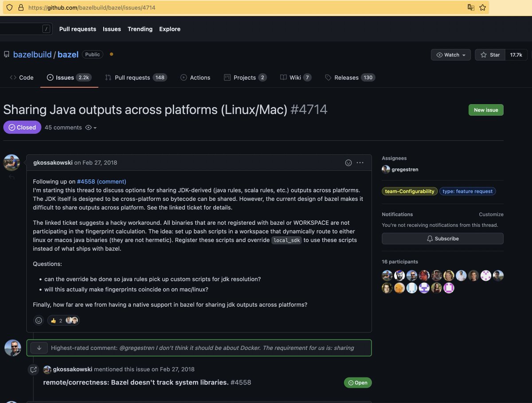Screen dimensions: 532x403
Task: Switch to the Wiki tab
Action: [296, 78]
